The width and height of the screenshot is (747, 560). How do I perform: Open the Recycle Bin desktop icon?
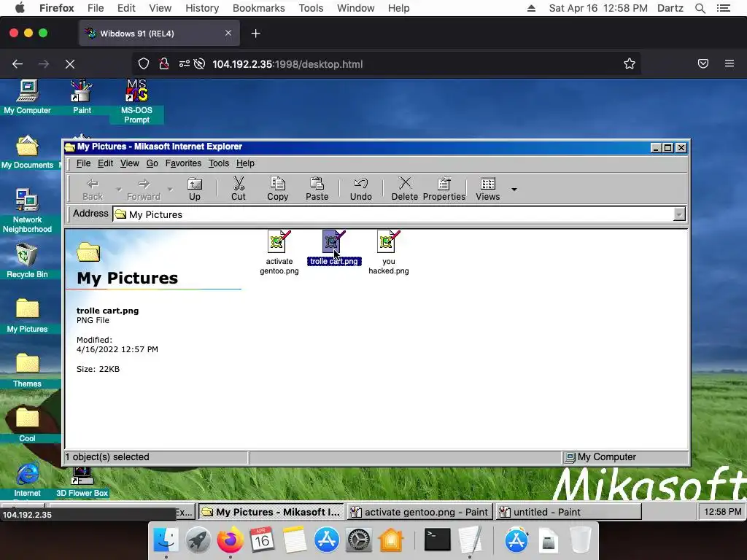tap(27, 260)
